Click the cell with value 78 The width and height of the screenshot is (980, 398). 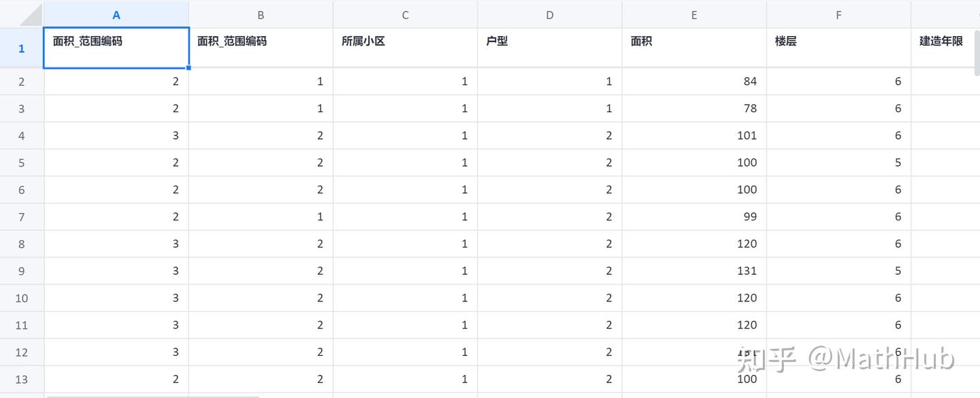pyautogui.click(x=693, y=108)
